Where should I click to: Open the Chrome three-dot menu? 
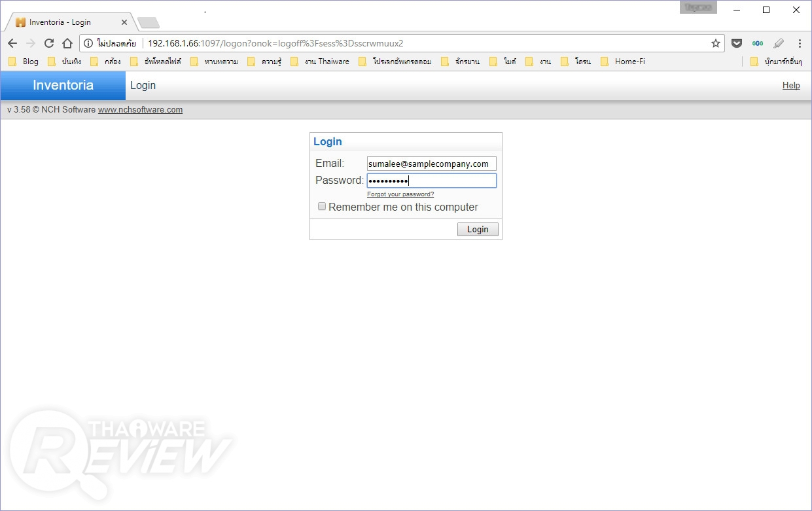(x=800, y=43)
